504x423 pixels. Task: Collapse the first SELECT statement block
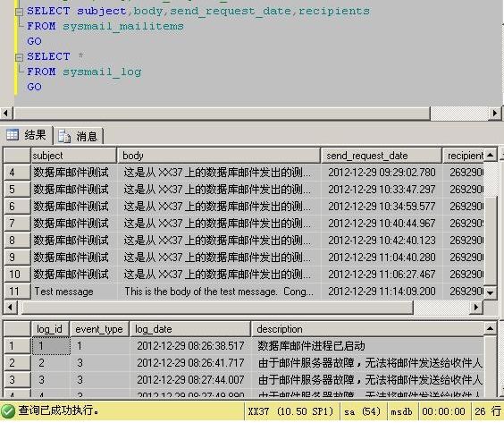pyautogui.click(x=20, y=12)
